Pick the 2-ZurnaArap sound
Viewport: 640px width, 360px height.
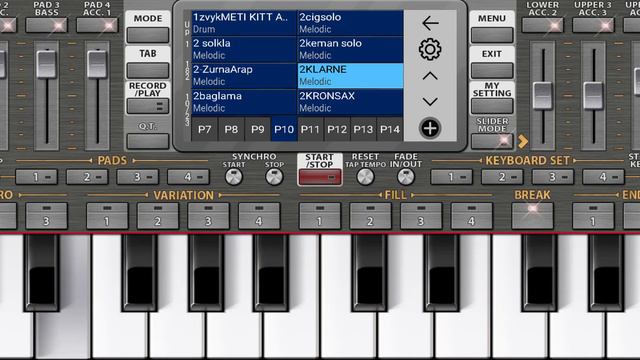(x=244, y=76)
